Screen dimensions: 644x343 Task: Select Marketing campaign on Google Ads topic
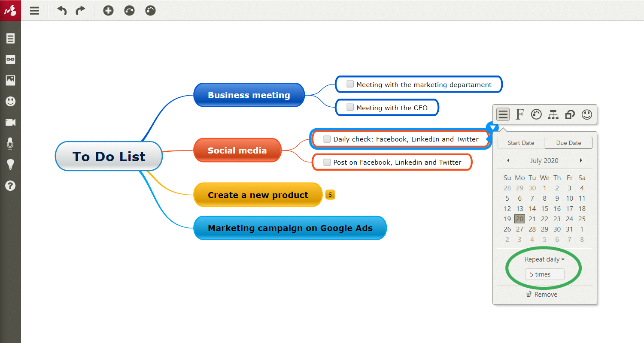[290, 228]
